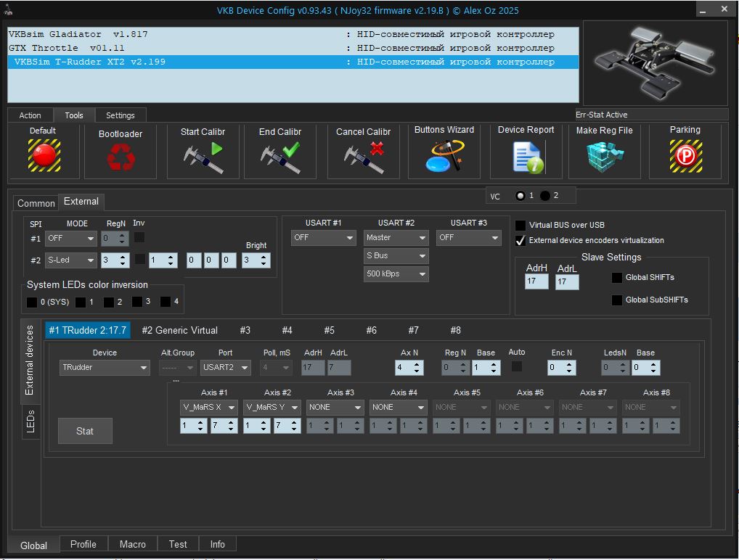Image resolution: width=739 pixels, height=560 pixels.
Task: Open Axis #3 NONE dropdown
Action: [x=335, y=408]
